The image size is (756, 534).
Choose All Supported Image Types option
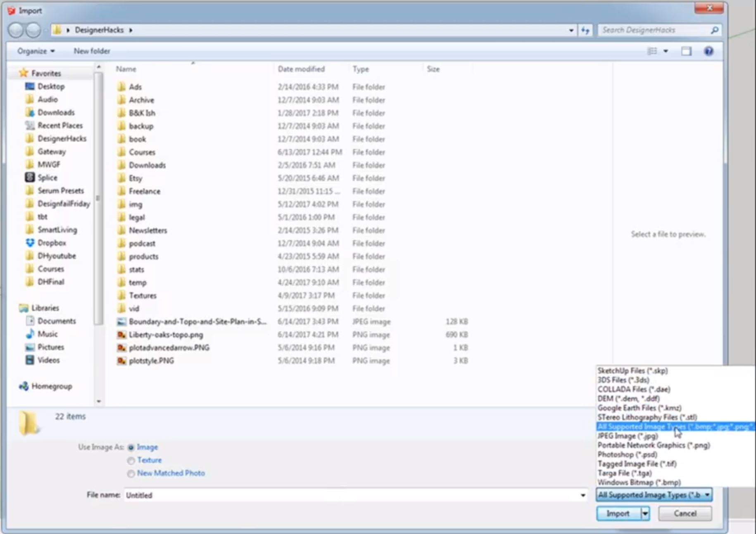tap(675, 427)
